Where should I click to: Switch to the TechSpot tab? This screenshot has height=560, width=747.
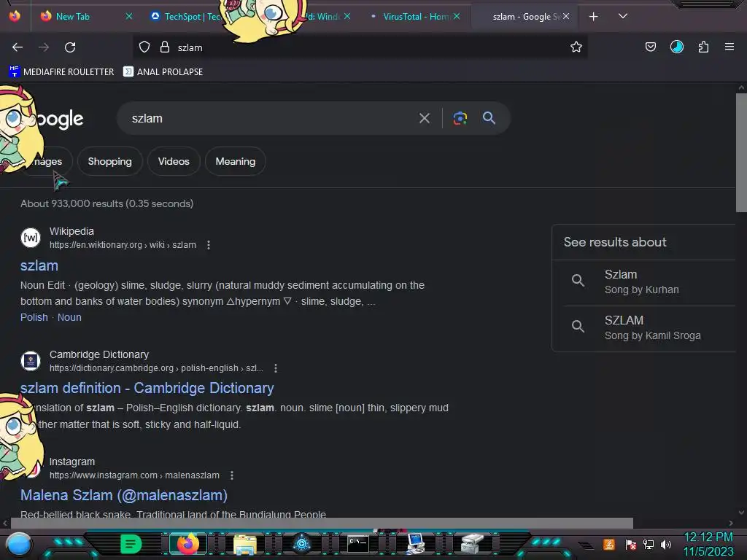point(186,17)
